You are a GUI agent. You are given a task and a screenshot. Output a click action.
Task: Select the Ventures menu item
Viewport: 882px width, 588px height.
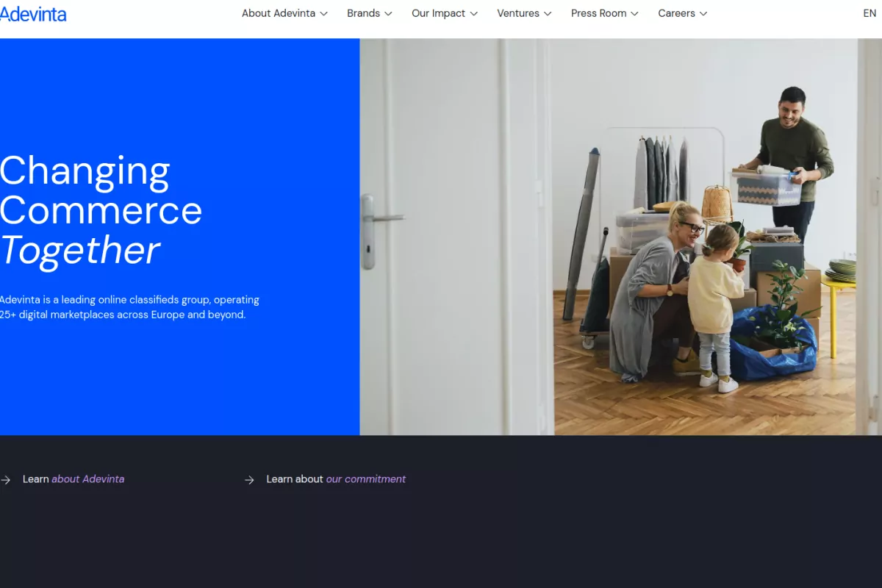click(x=518, y=13)
